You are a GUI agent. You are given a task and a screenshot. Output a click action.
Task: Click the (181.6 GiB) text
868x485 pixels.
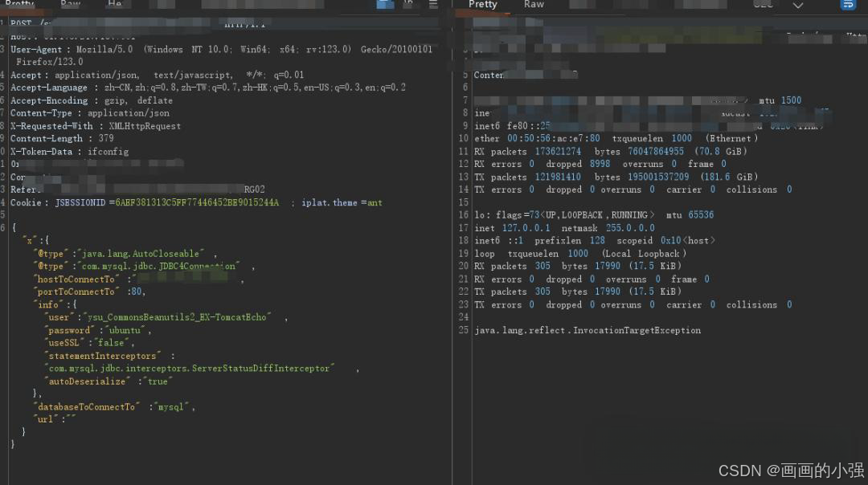[729, 177]
